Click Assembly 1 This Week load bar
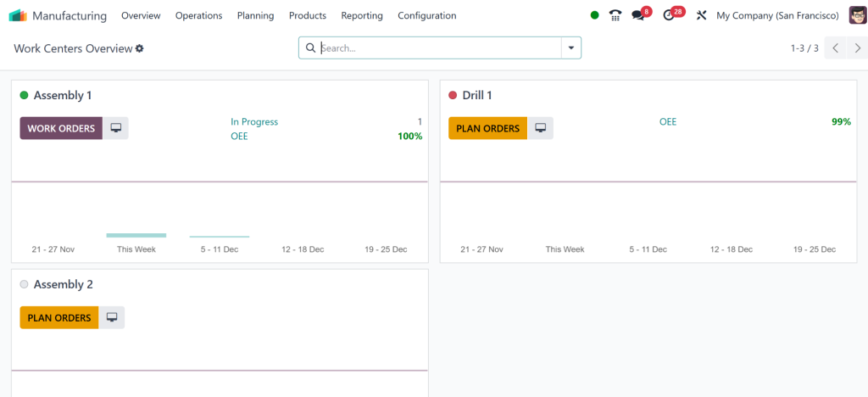868x397 pixels. [x=136, y=235]
